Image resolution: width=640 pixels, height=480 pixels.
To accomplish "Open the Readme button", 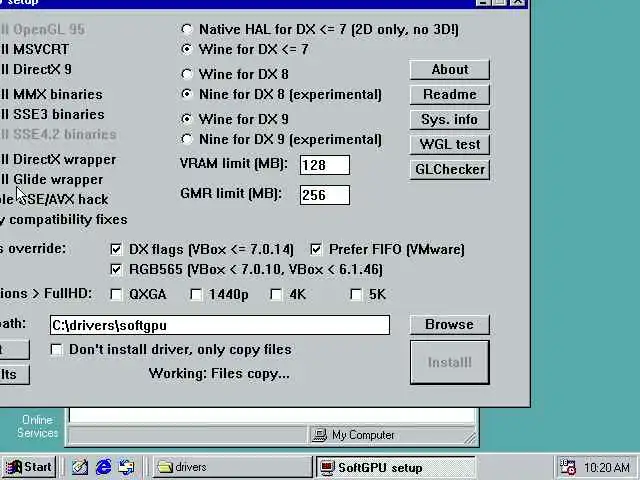I will click(450, 95).
